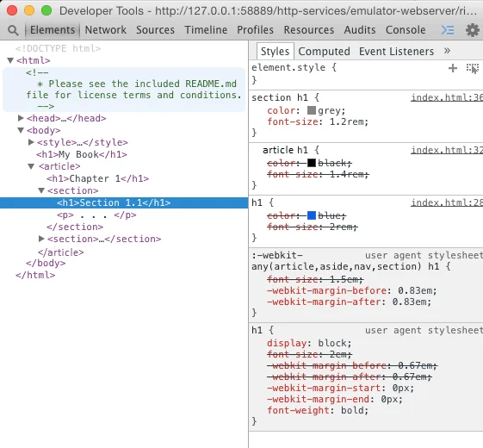Open the Profiles tab

[x=255, y=30]
